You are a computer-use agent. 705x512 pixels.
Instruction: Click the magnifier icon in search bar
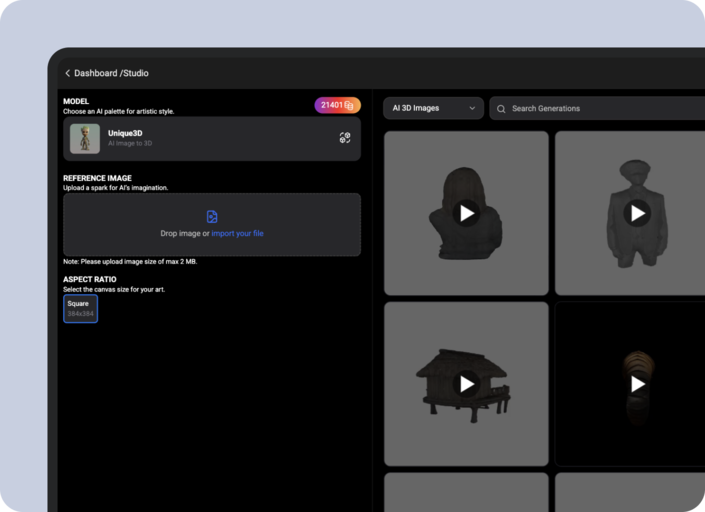click(500, 108)
